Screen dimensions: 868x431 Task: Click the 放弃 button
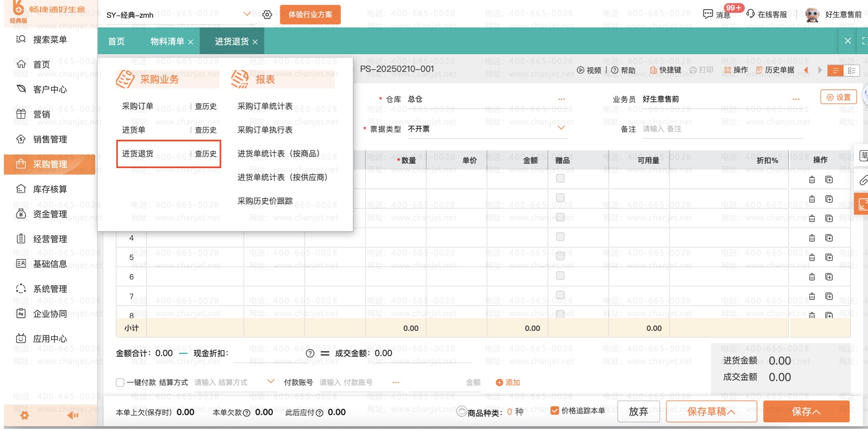[x=638, y=412]
